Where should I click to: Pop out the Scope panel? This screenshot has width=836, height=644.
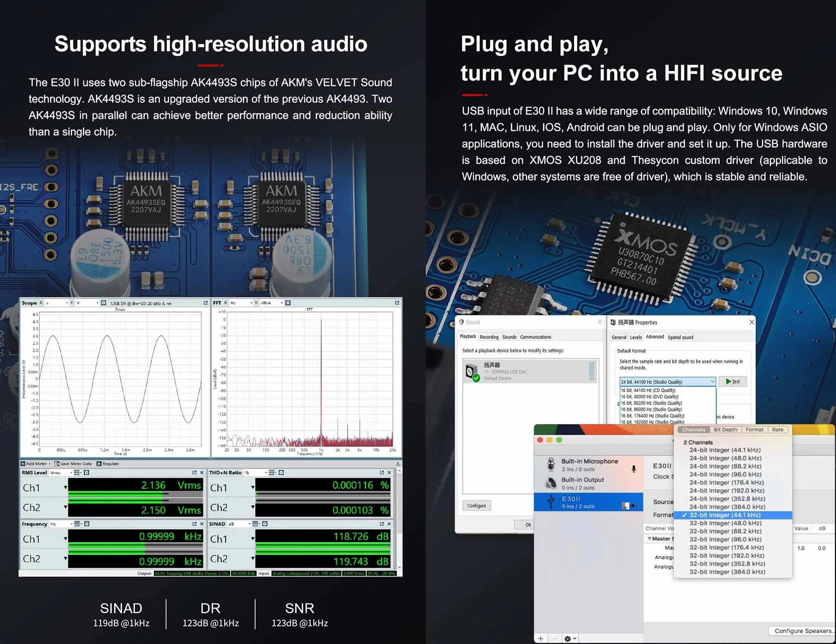click(206, 303)
